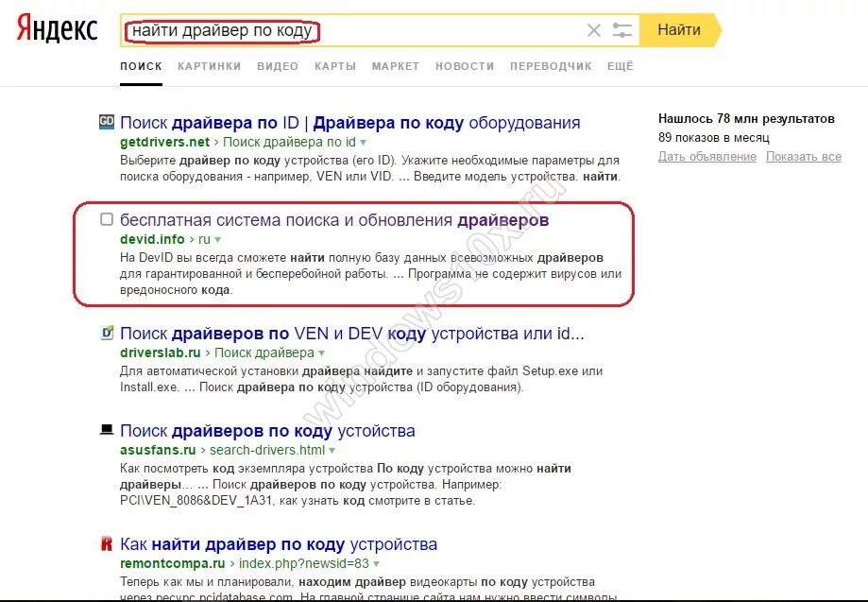Clear the search query with the X icon
This screenshot has height=602, width=868.
click(593, 30)
